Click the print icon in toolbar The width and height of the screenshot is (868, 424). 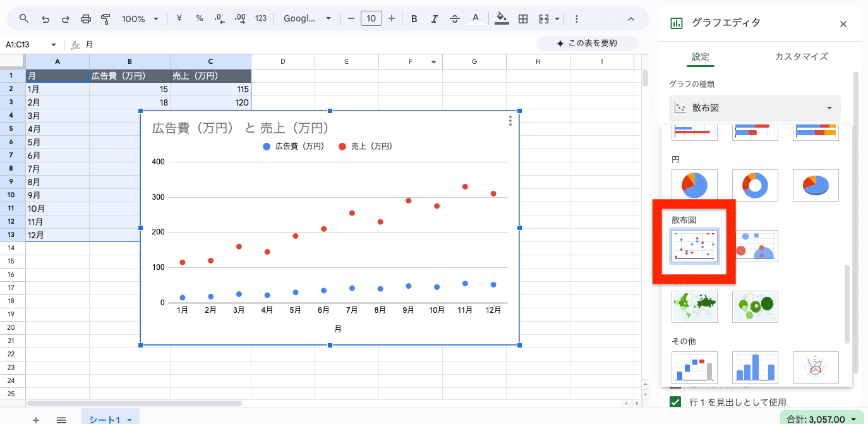point(86,19)
